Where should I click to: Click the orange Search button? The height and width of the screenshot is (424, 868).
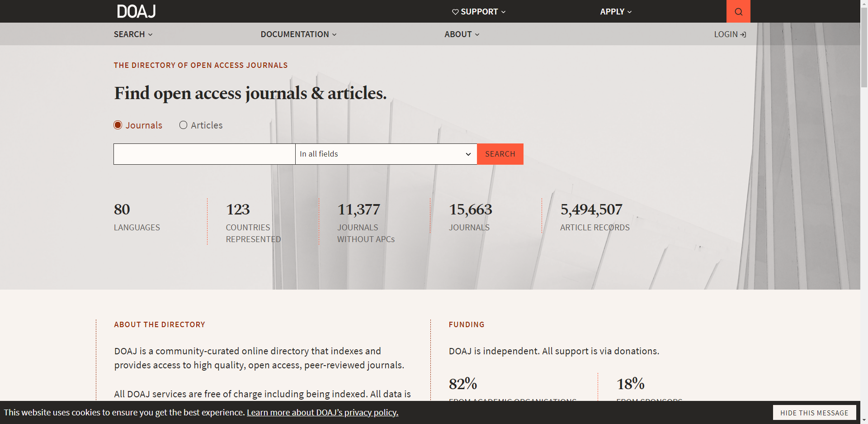500,154
